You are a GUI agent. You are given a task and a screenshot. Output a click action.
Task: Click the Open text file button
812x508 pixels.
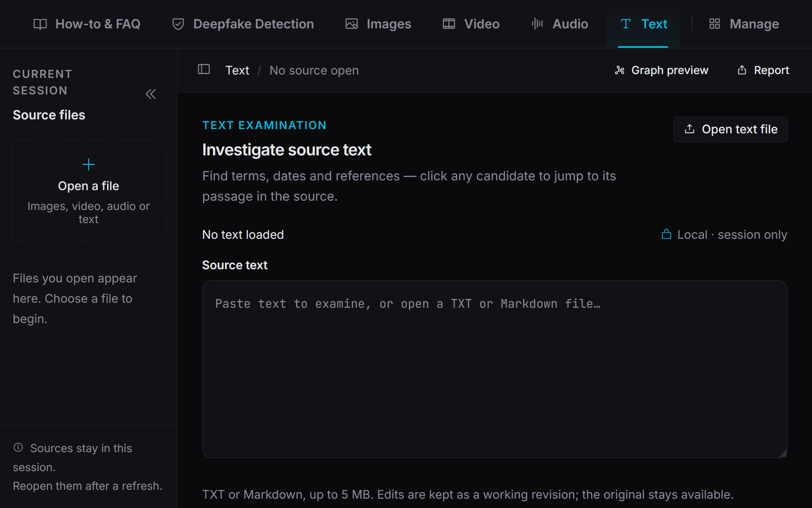point(730,129)
